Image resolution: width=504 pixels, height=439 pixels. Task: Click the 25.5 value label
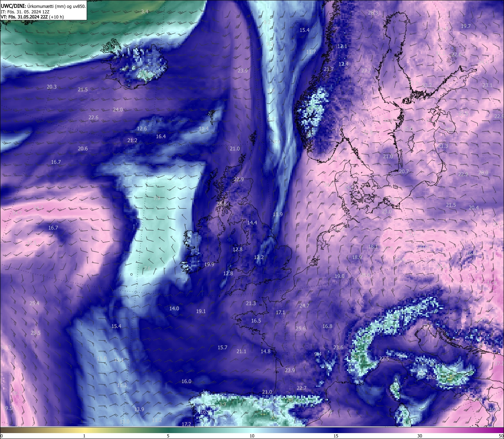(35, 333)
